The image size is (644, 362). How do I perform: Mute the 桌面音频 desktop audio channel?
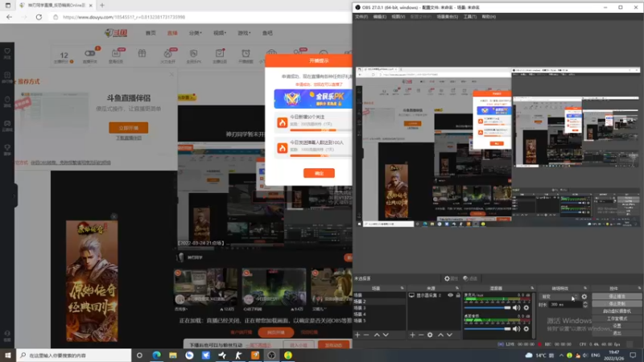[517, 328]
